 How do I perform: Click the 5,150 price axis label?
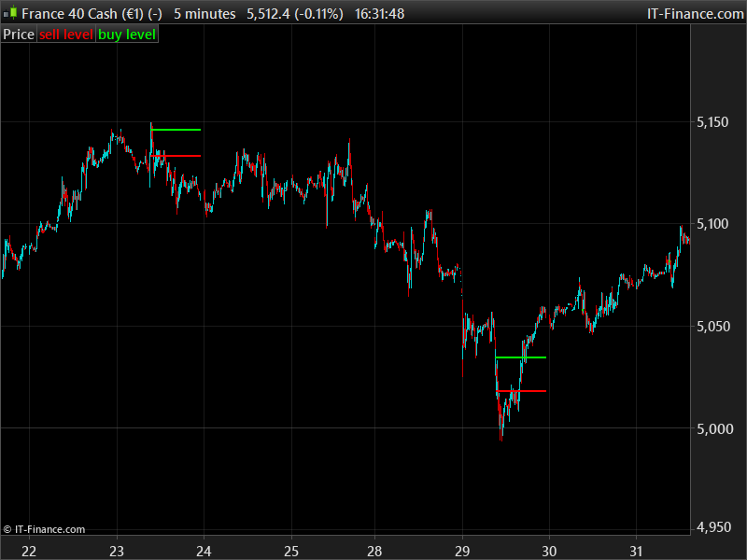pyautogui.click(x=712, y=122)
